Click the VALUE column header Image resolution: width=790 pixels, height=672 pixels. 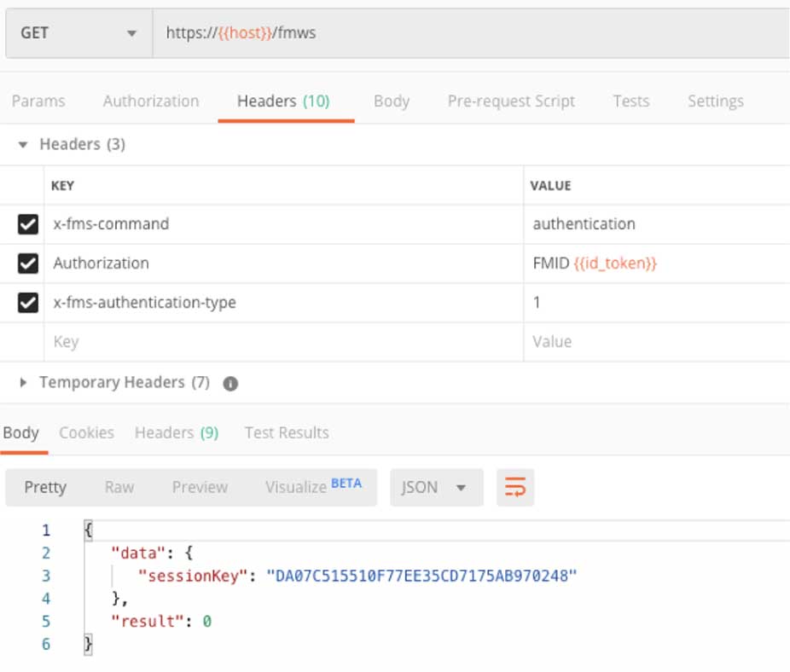click(x=550, y=186)
